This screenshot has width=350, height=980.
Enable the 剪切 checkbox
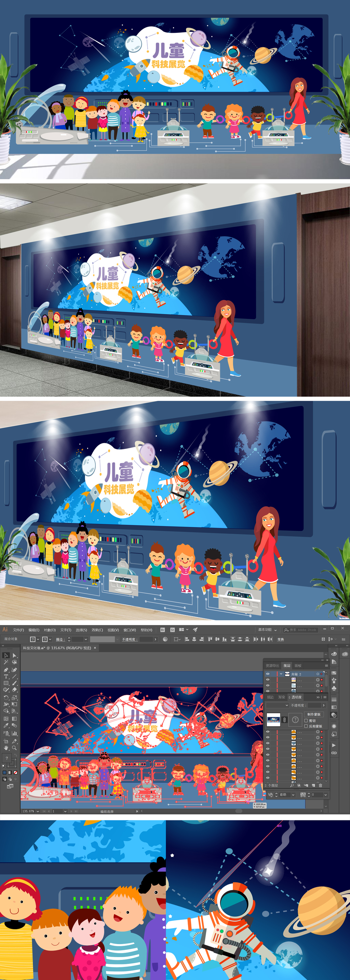tap(306, 721)
